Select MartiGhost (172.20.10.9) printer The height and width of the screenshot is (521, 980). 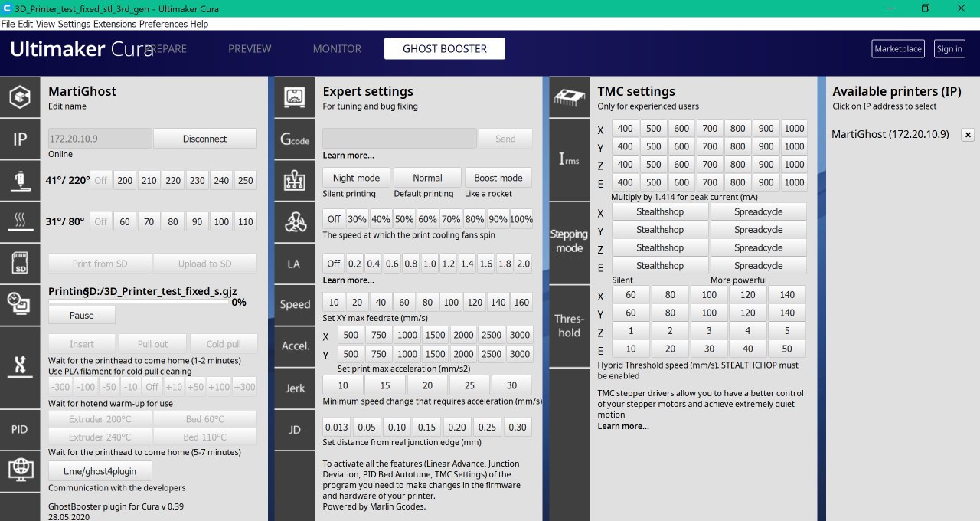[x=890, y=134]
